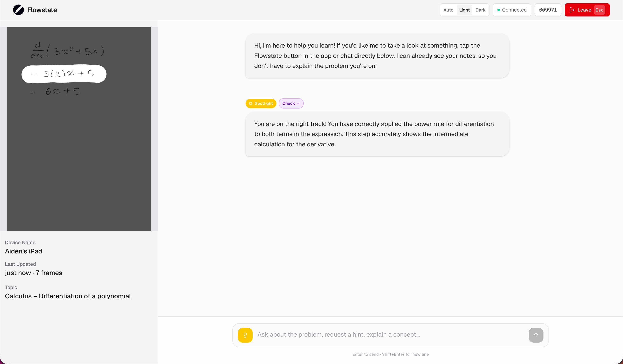Click the green Connected status dot
This screenshot has width=623, height=364.
coord(498,10)
